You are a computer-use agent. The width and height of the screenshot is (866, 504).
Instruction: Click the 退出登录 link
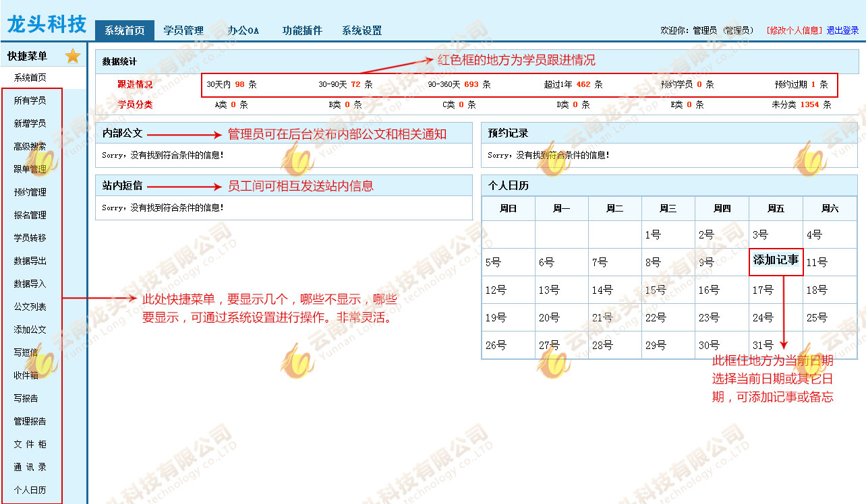click(842, 30)
